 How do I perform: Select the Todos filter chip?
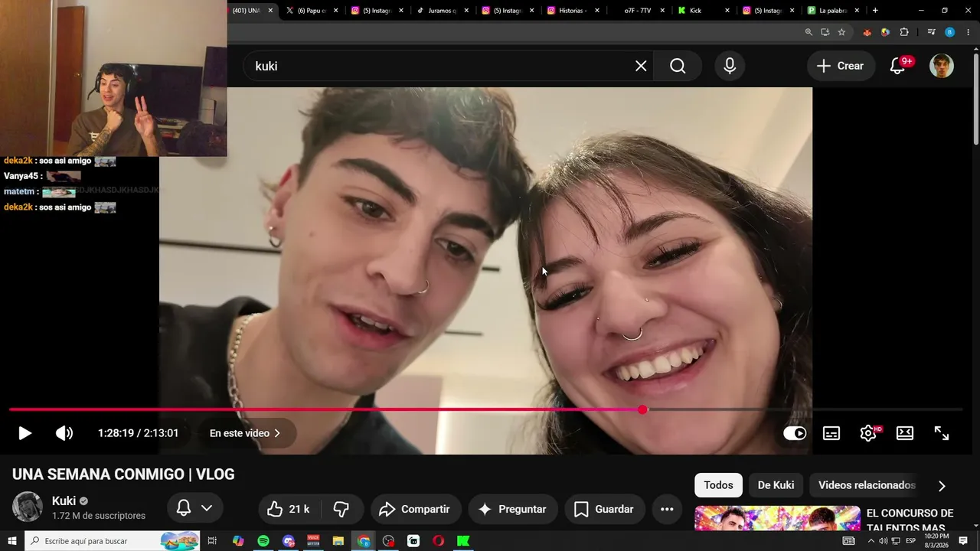[718, 485]
